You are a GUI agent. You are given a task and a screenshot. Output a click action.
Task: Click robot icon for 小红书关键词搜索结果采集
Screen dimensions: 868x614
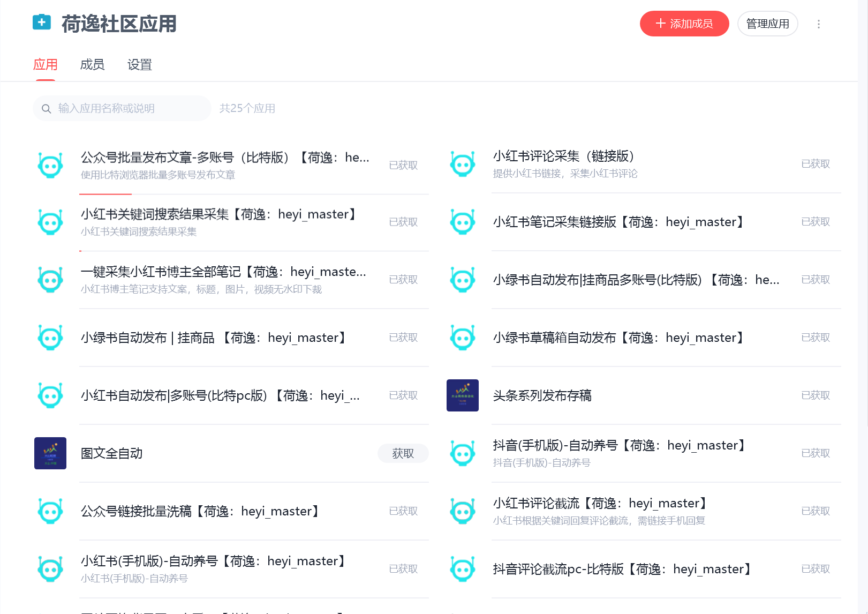[50, 222]
